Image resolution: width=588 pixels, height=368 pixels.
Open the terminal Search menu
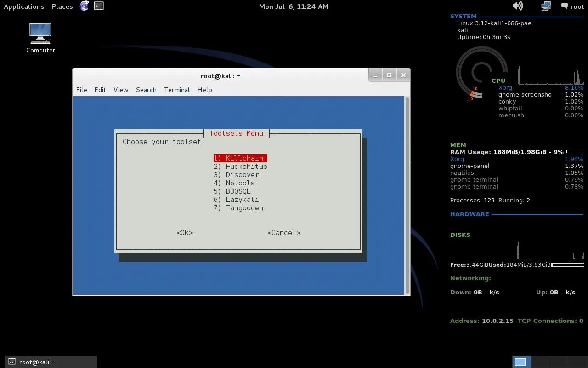coord(146,90)
